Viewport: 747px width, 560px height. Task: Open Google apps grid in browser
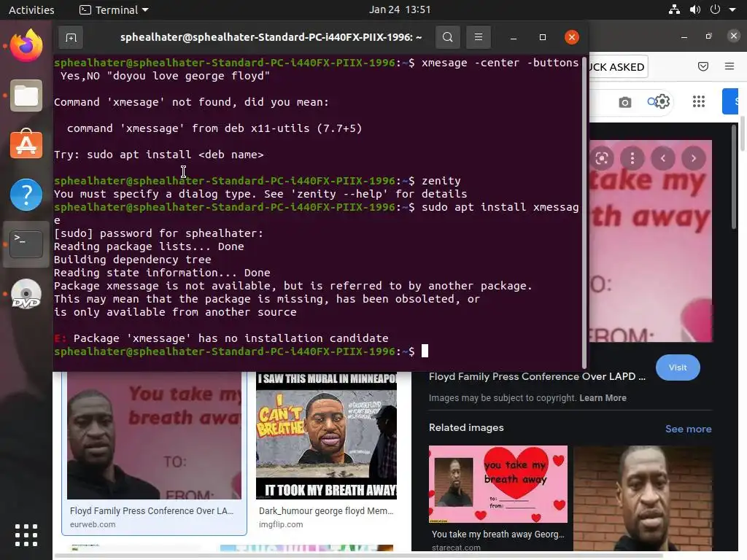698,101
